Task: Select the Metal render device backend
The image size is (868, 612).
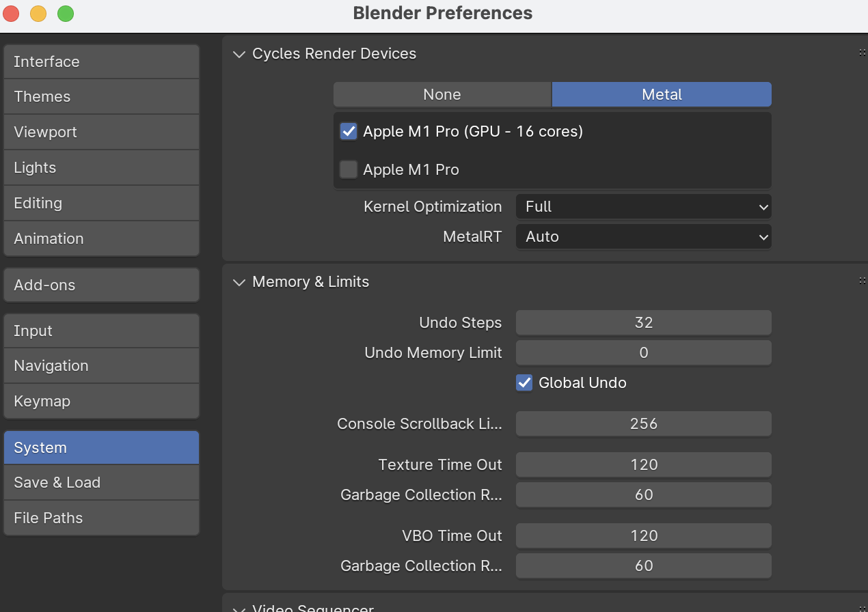Action: coord(661,95)
